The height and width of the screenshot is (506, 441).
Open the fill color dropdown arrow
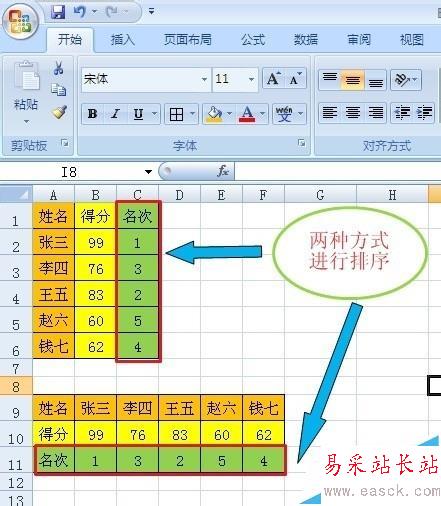tap(229, 114)
